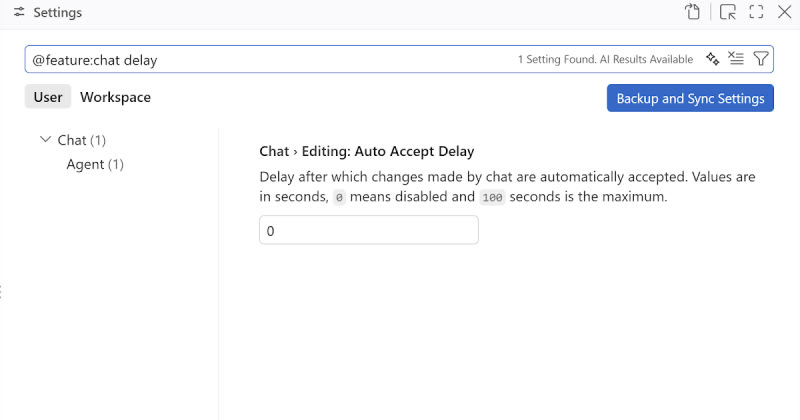Click Backup and Sync Settings button

point(690,98)
